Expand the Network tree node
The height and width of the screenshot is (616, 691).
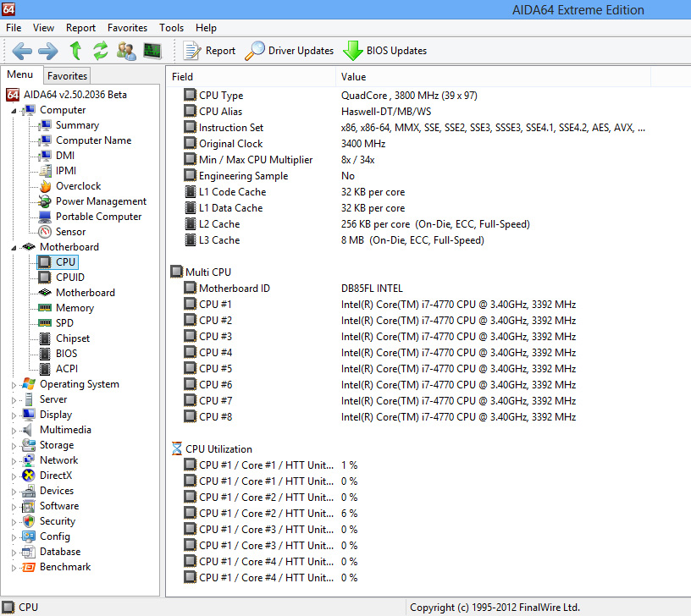14,461
